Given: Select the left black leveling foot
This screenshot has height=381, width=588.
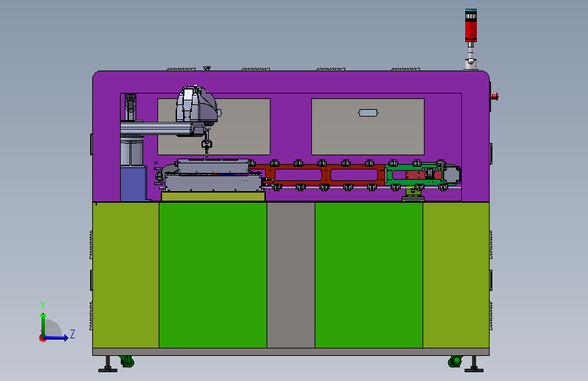Looking at the screenshot, I should [108, 364].
